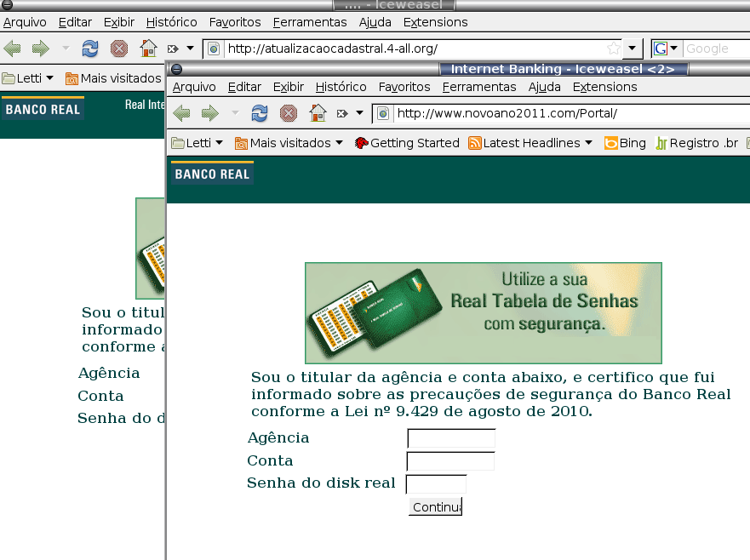Click site identity icon beside atualizacaocadastral URL
The image size is (750, 560).
(214, 49)
